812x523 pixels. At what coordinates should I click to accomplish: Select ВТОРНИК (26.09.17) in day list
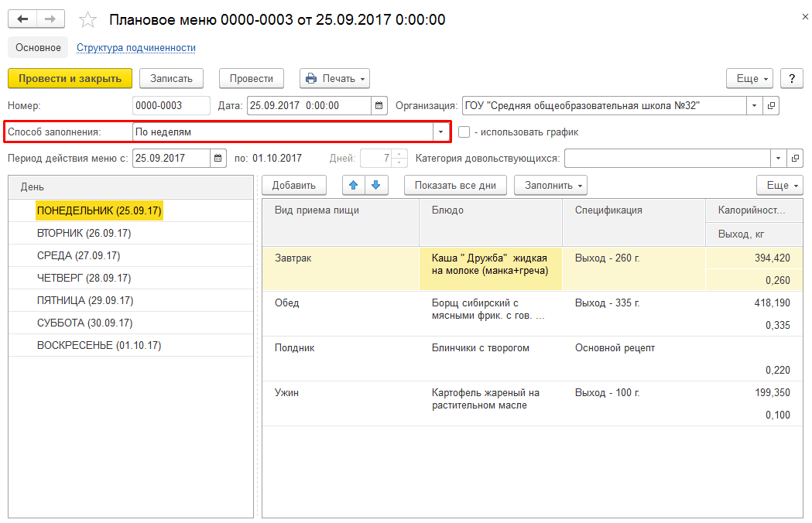click(x=84, y=233)
